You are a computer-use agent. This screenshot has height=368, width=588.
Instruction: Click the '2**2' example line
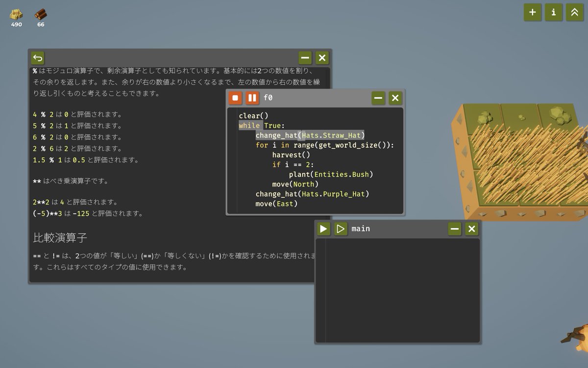click(x=75, y=202)
